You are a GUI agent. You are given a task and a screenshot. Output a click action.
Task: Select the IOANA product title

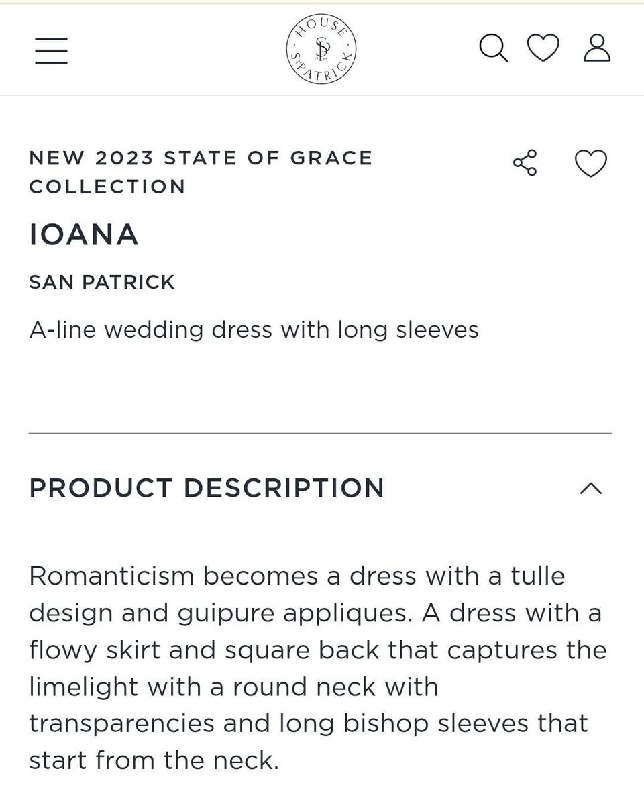pyautogui.click(x=84, y=235)
